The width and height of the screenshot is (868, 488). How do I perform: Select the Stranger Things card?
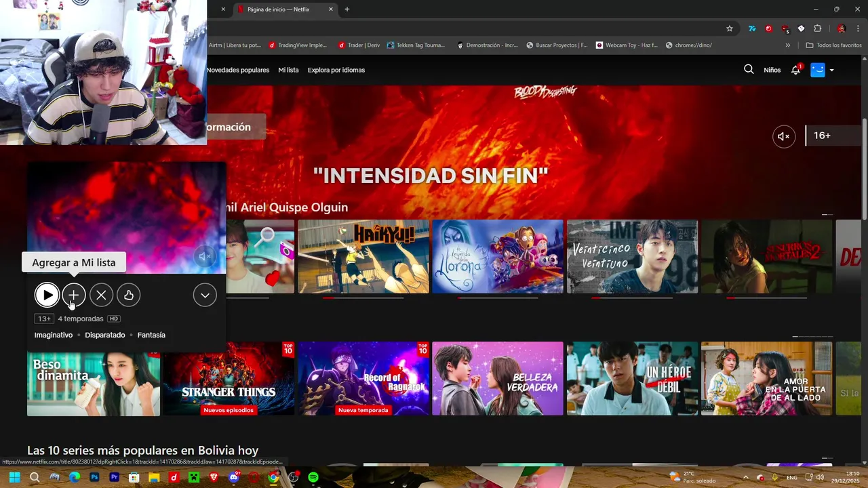(x=229, y=378)
